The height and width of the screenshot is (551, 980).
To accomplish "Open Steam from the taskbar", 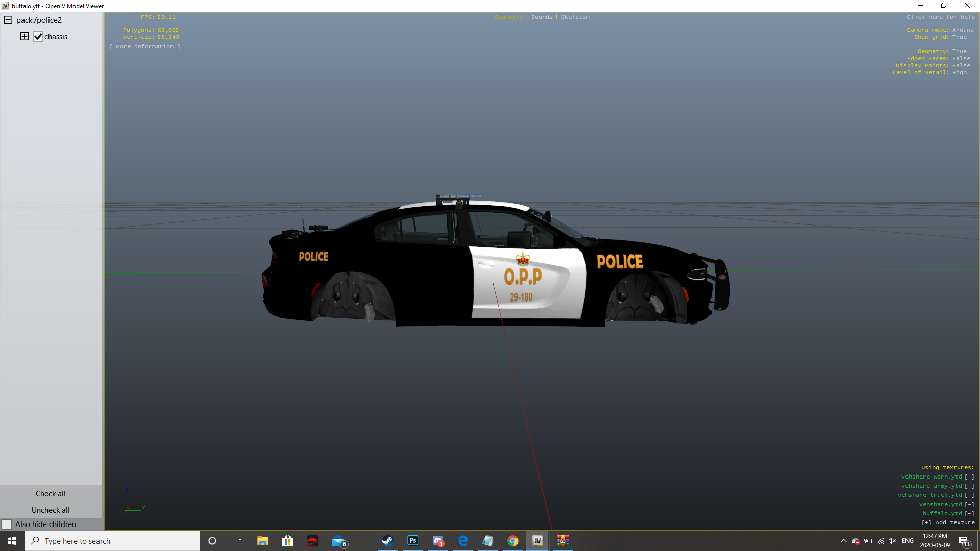I will (387, 541).
